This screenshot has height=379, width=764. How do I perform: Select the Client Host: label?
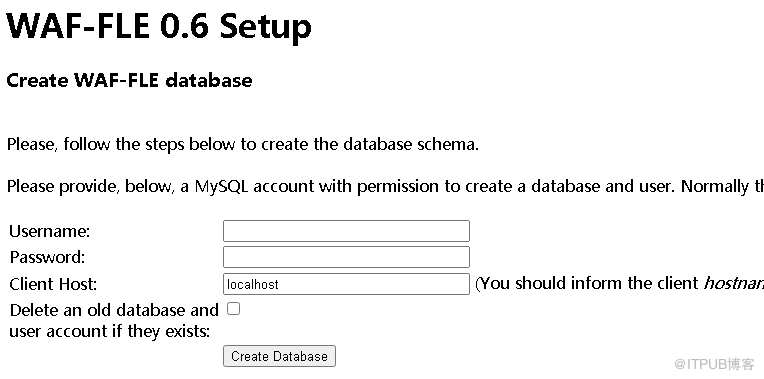[x=54, y=284]
